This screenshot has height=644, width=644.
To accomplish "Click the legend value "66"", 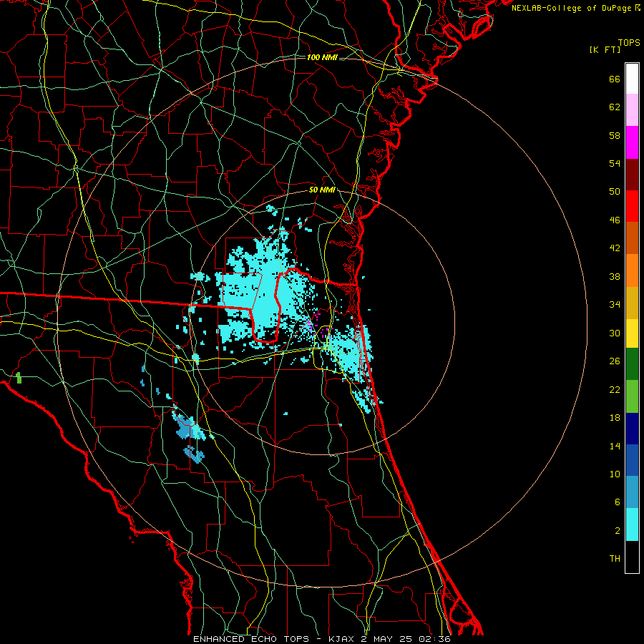I will tap(615, 79).
